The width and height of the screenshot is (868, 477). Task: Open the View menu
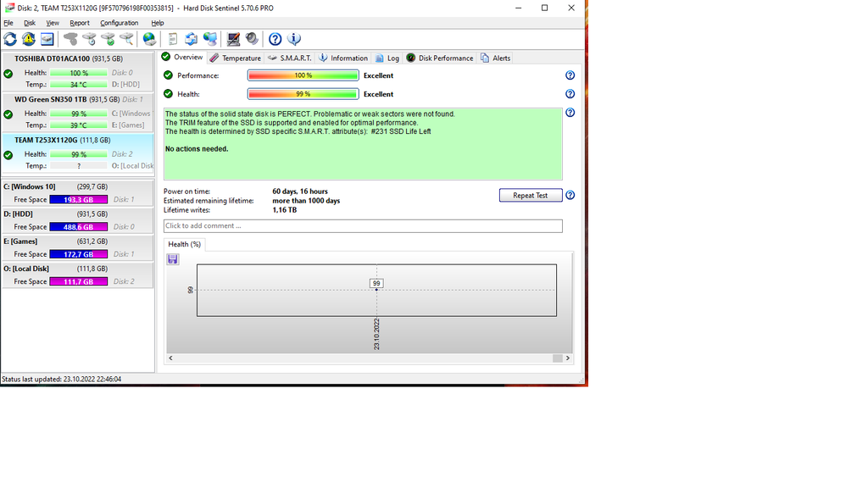[53, 23]
